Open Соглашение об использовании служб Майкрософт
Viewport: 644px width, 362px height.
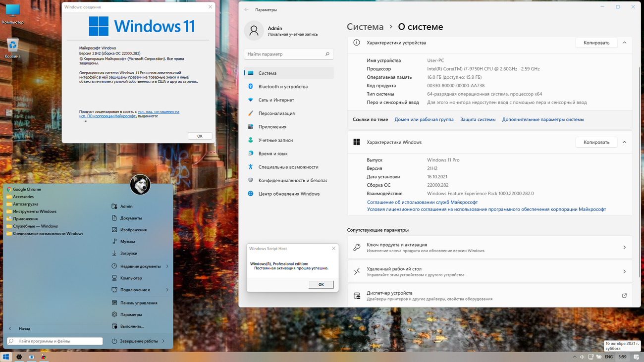423,202
